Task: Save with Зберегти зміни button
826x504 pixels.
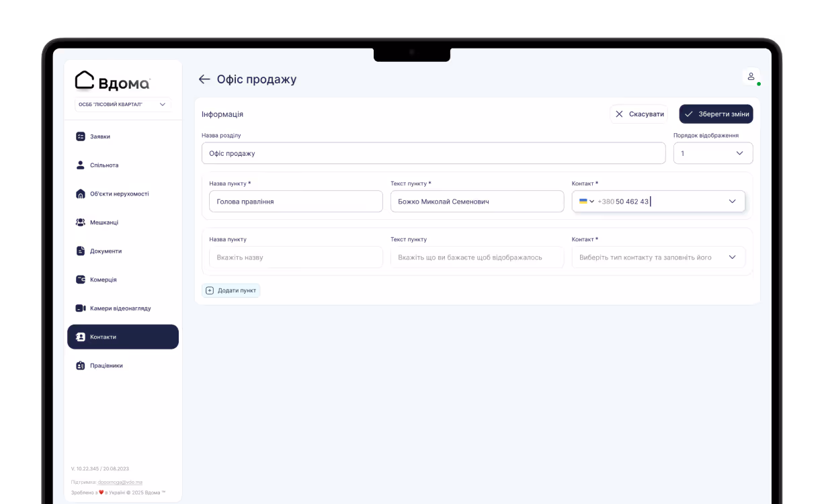Action: [716, 114]
